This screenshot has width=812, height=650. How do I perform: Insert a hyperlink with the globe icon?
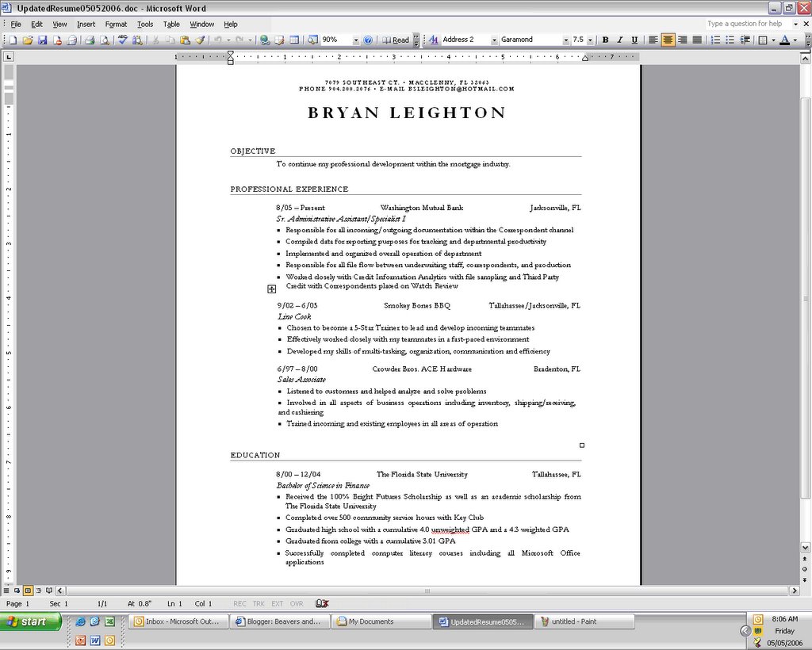click(x=265, y=40)
